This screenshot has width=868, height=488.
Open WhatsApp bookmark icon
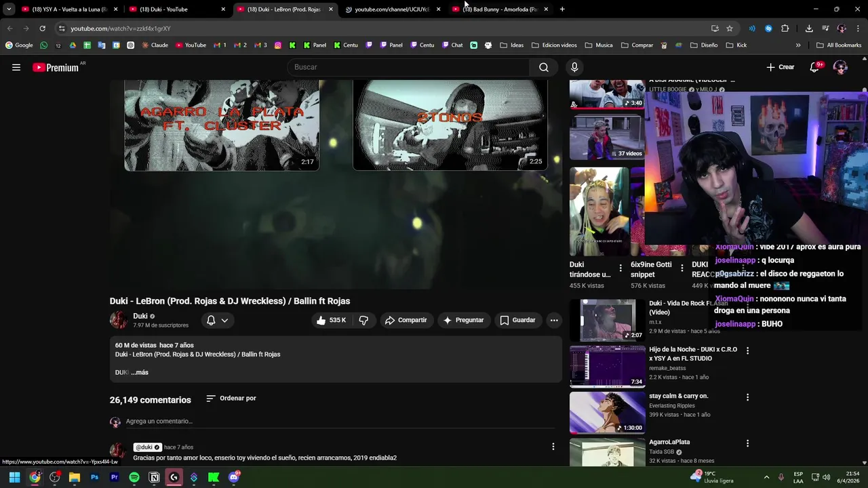(43, 45)
